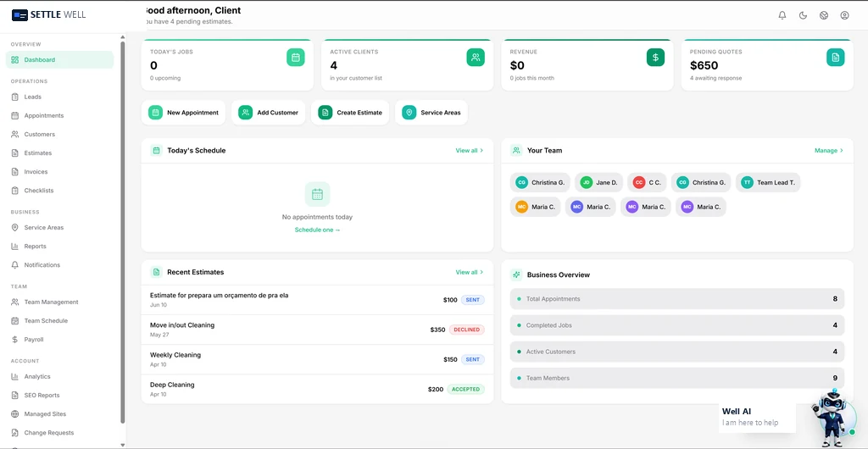Click the Pending Quotes document icon
The height and width of the screenshot is (449, 868).
835,58
